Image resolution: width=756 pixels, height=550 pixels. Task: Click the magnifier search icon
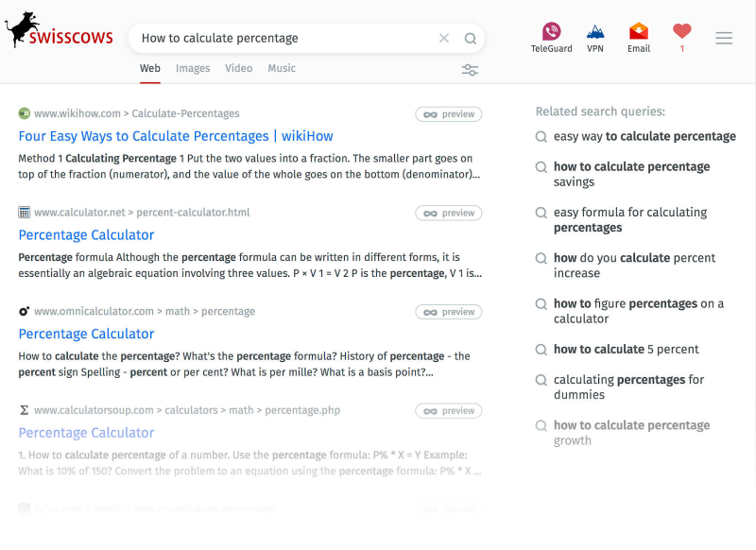[471, 39]
